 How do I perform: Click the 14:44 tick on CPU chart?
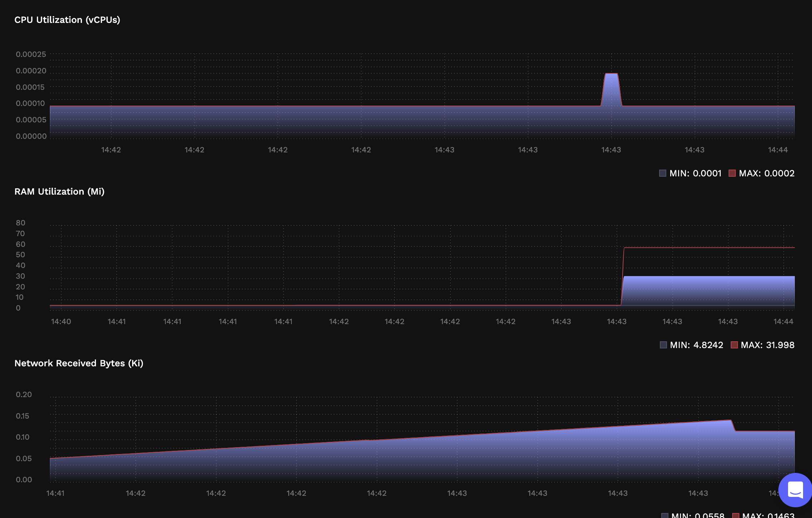778,150
